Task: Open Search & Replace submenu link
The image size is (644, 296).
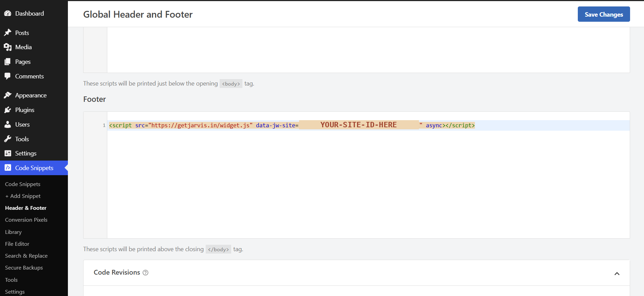Action: pos(26,256)
